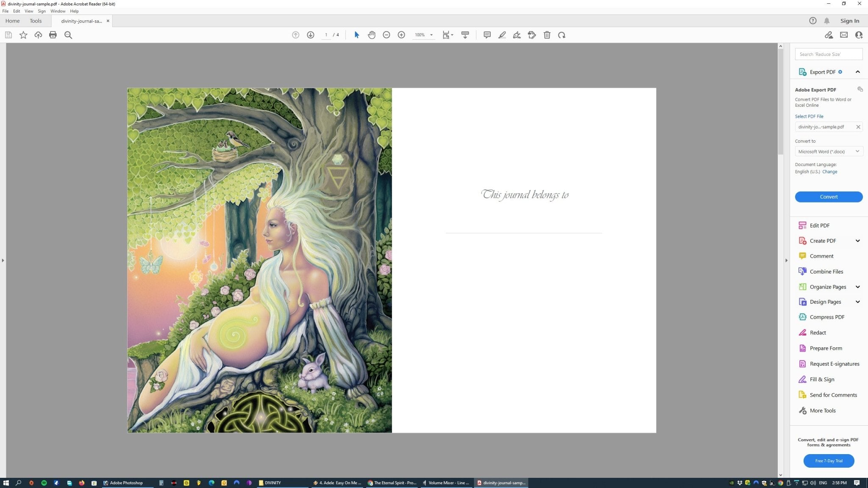Switch to the Tools tab

[36, 21]
